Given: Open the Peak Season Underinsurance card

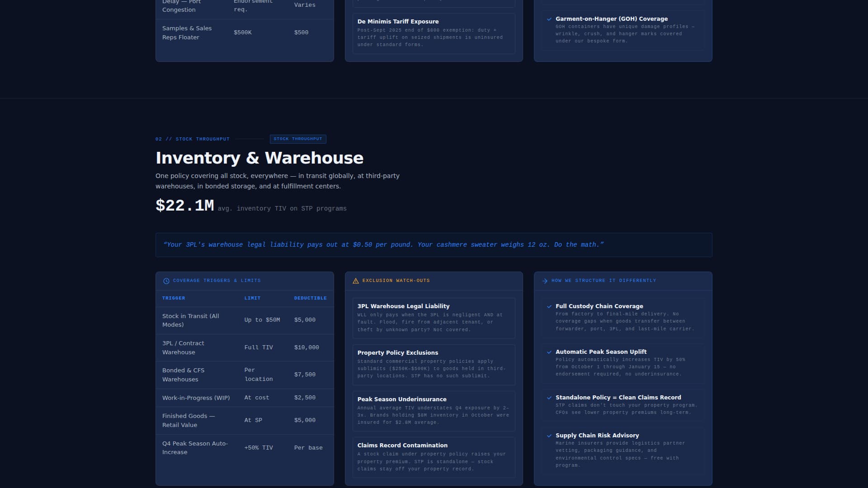Looking at the screenshot, I should [434, 411].
